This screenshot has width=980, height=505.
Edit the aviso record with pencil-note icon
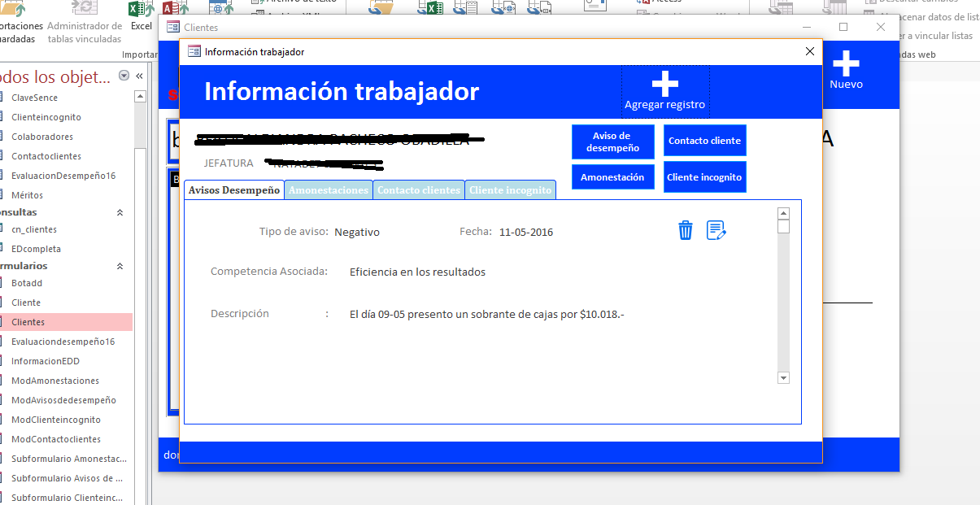point(716,231)
